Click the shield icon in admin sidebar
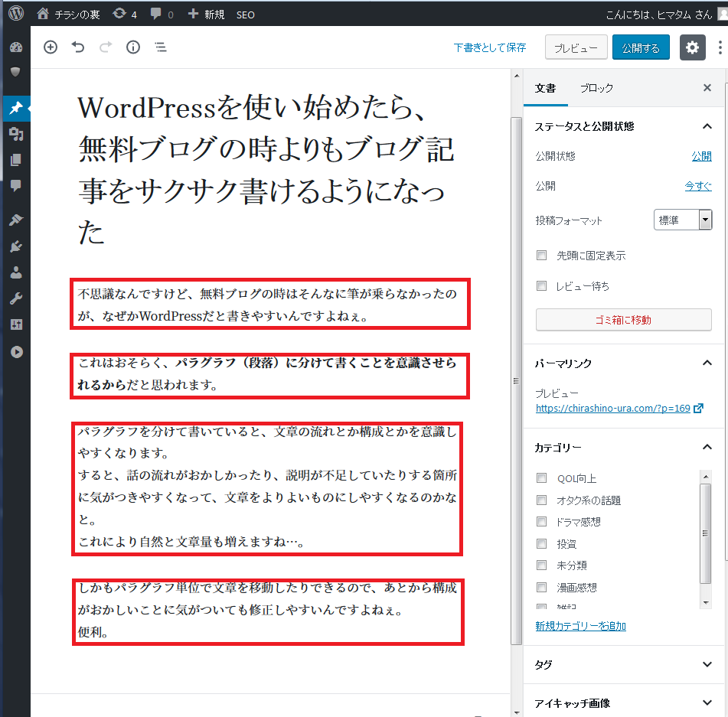 15,72
